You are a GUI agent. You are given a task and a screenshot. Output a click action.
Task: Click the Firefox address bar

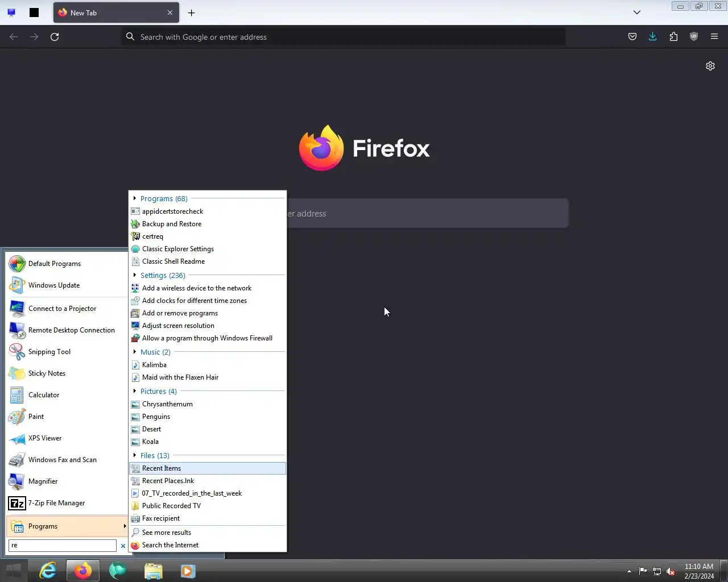pos(344,37)
